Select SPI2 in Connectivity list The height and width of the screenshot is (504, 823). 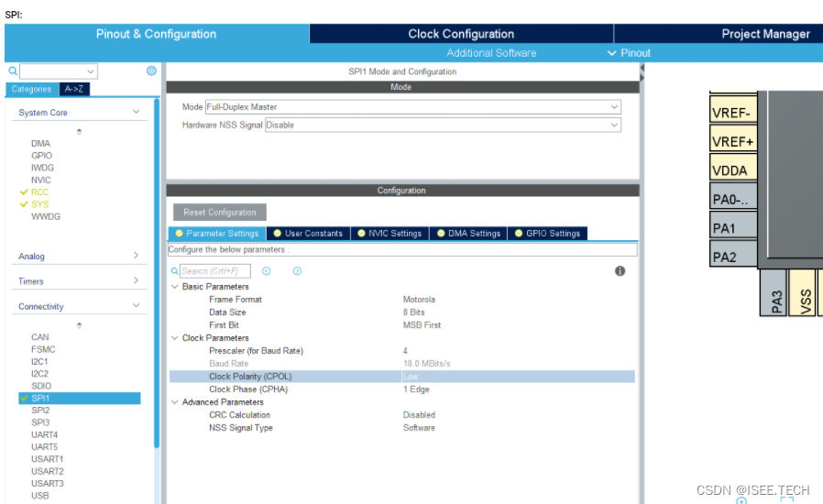tap(40, 410)
